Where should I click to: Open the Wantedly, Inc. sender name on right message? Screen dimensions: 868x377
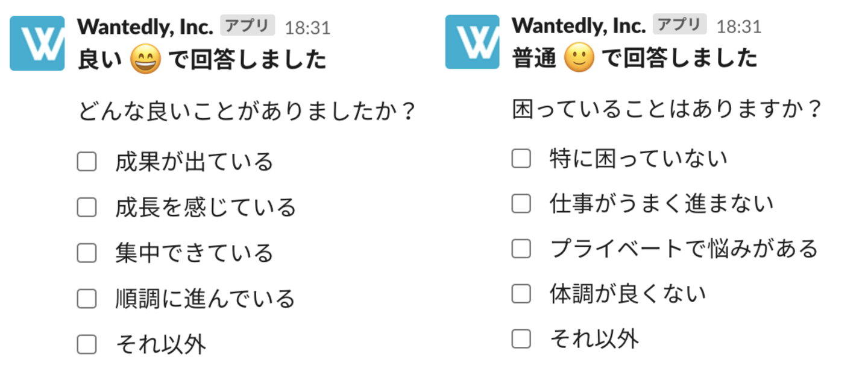(579, 25)
